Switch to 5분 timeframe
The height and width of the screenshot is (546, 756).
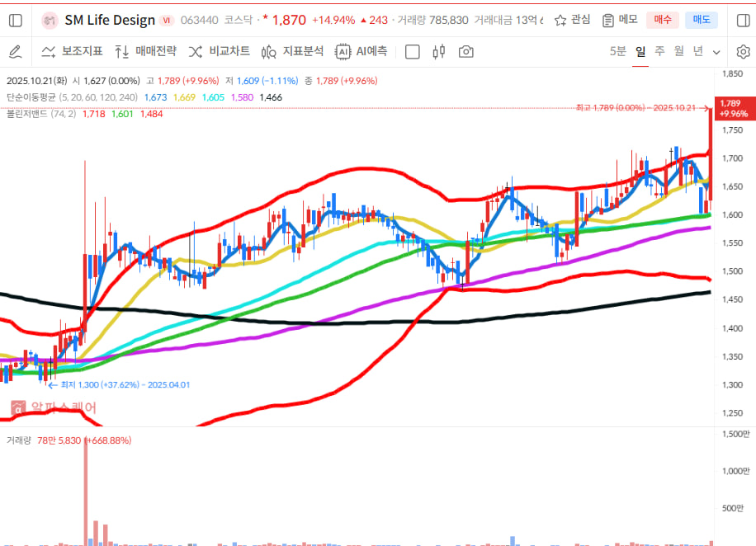[x=617, y=52]
